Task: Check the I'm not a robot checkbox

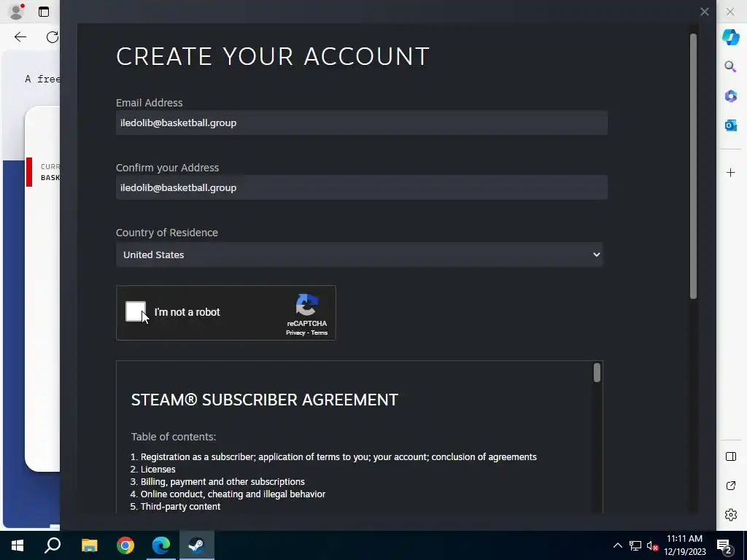Action: tap(135, 312)
